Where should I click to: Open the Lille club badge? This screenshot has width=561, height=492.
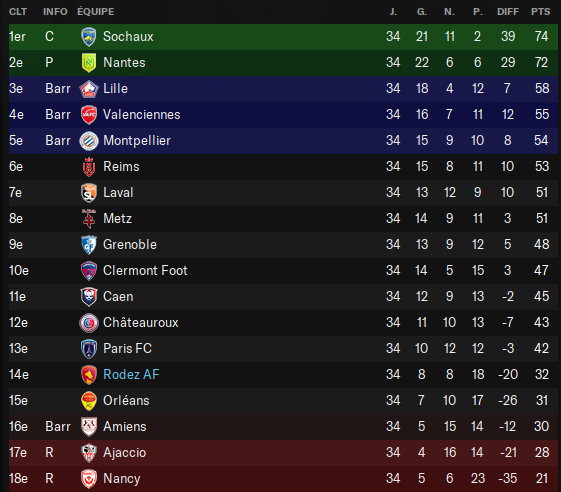[89, 89]
